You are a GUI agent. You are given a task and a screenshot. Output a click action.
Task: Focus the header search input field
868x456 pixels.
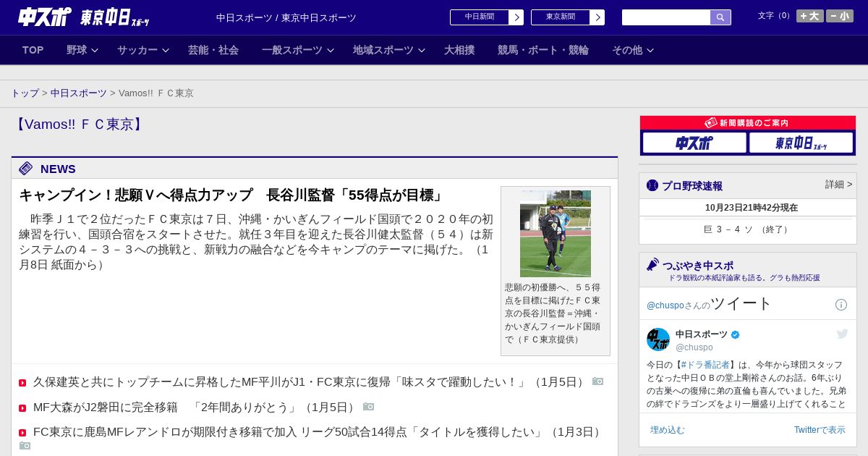666,17
